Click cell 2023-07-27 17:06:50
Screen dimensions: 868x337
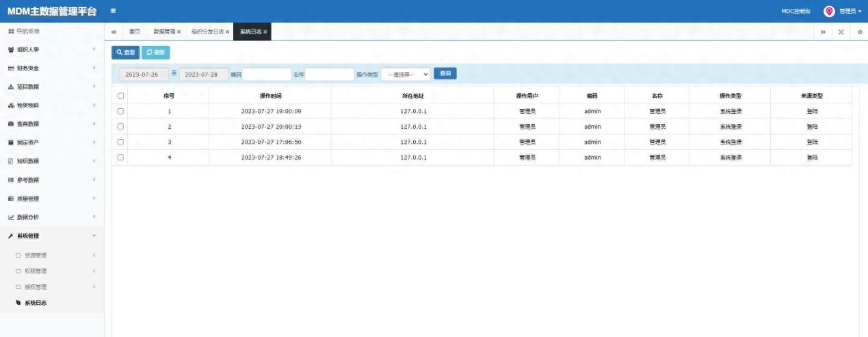pyautogui.click(x=271, y=142)
